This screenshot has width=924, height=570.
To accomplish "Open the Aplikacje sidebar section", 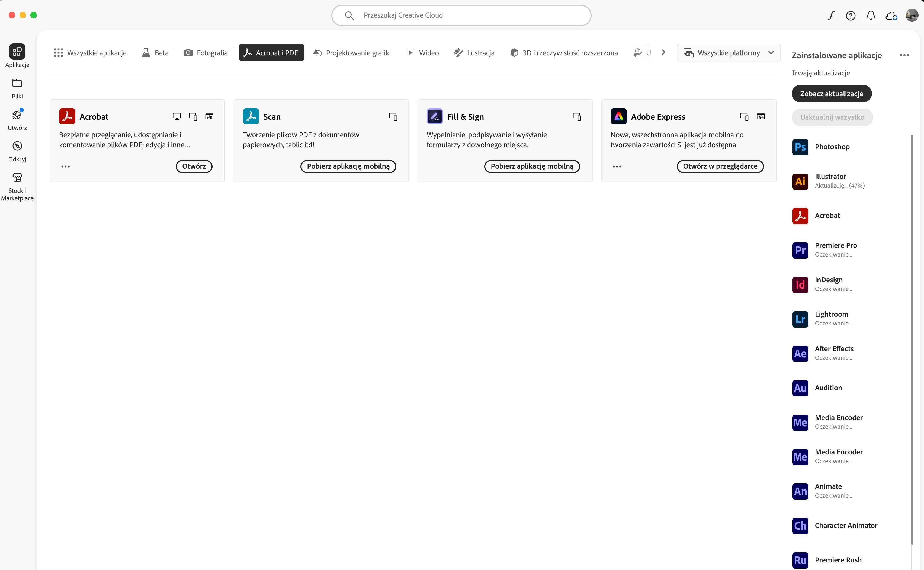I will click(17, 56).
